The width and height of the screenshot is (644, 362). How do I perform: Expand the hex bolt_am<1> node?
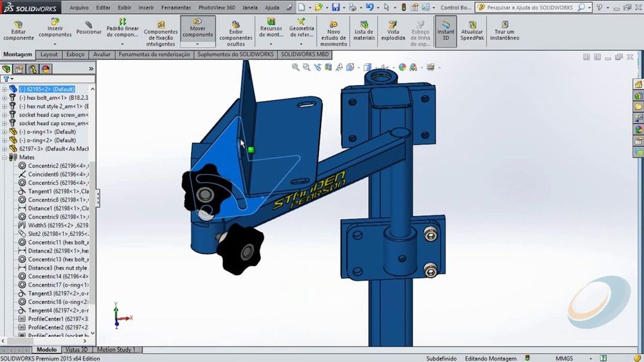tap(4, 98)
